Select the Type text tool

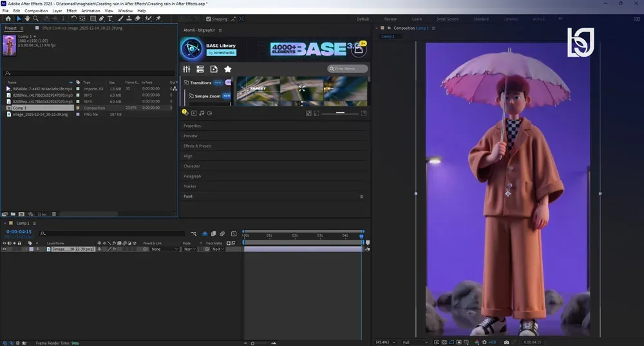[110, 19]
